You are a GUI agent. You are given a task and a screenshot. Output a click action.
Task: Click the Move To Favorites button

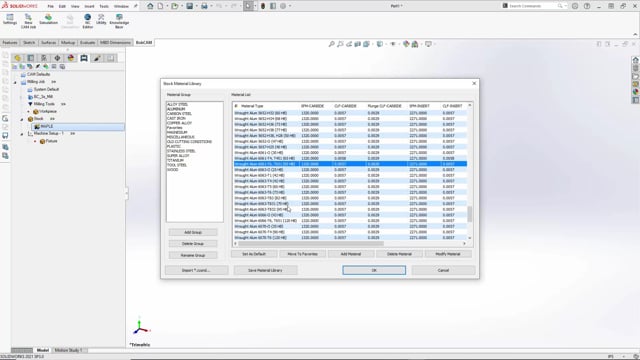(x=302, y=254)
